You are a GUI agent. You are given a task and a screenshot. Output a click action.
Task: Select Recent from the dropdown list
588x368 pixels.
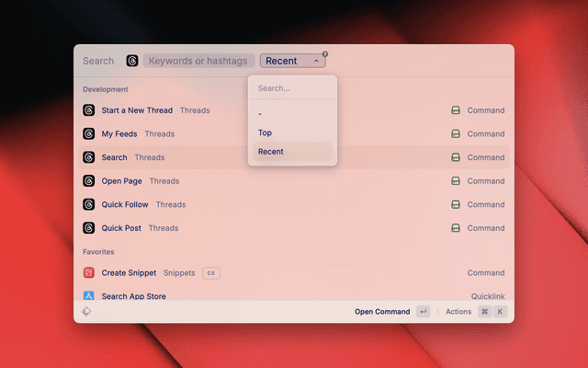[x=271, y=151]
